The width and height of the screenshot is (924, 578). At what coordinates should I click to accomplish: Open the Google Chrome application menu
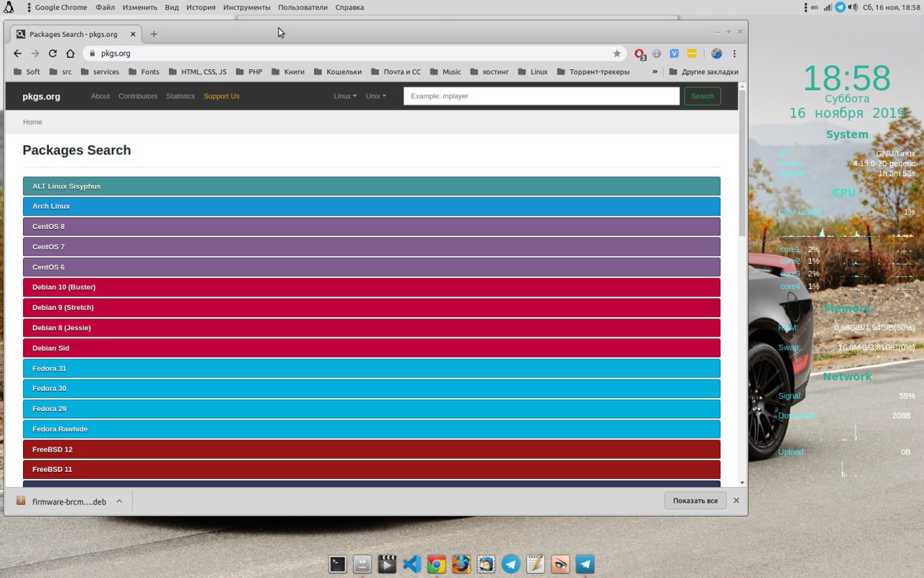[x=61, y=7]
